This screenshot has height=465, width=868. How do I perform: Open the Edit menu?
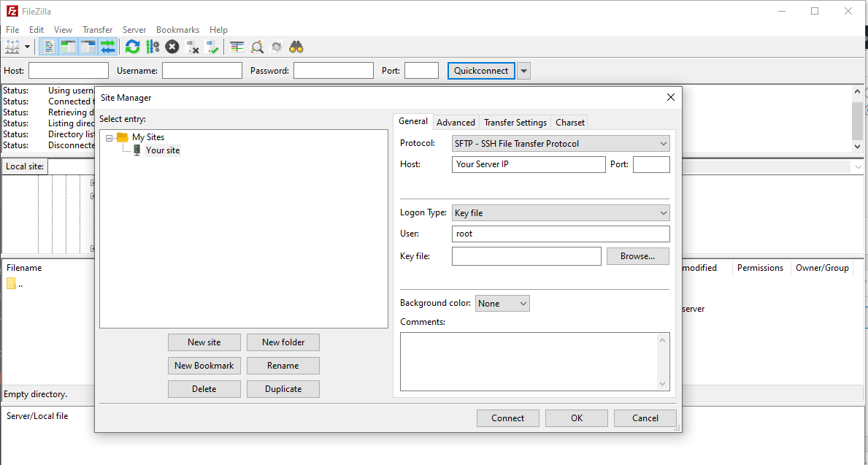point(37,30)
